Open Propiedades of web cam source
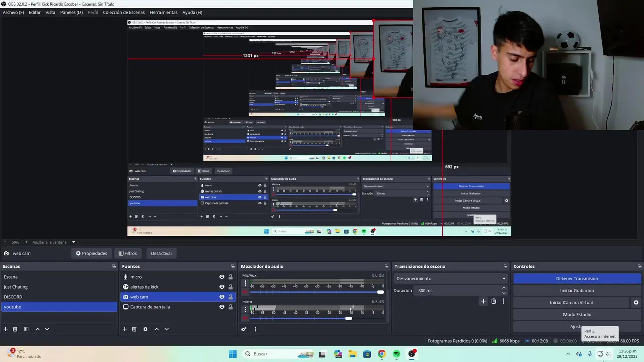Image resolution: width=644 pixels, height=362 pixels. pyautogui.click(x=92, y=253)
